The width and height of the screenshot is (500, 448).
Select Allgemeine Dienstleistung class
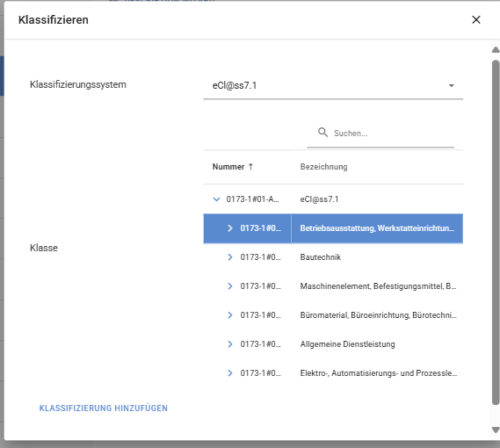pos(348,344)
